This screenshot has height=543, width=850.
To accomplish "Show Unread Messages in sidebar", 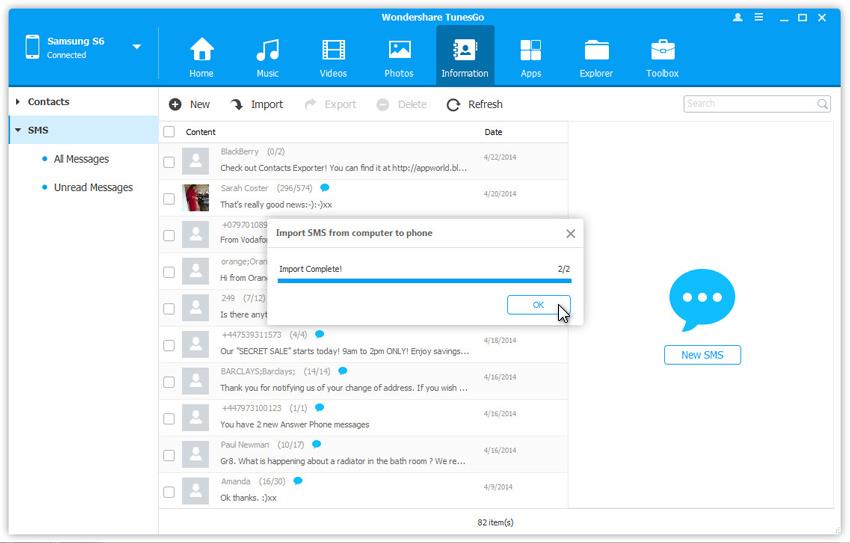I will 93,187.
